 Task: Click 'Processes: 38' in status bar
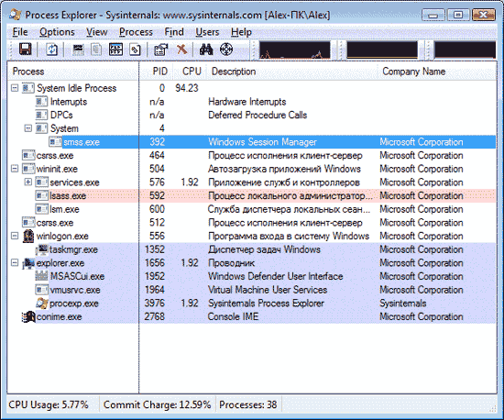click(248, 404)
